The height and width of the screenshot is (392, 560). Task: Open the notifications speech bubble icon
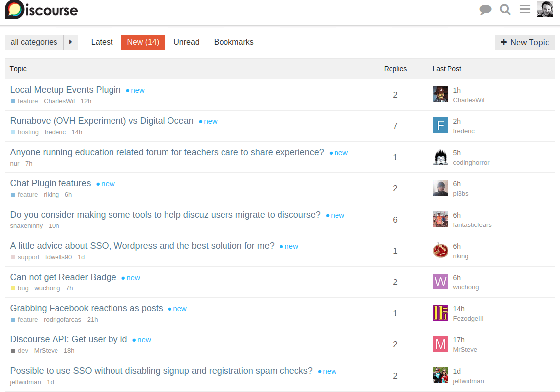(485, 10)
